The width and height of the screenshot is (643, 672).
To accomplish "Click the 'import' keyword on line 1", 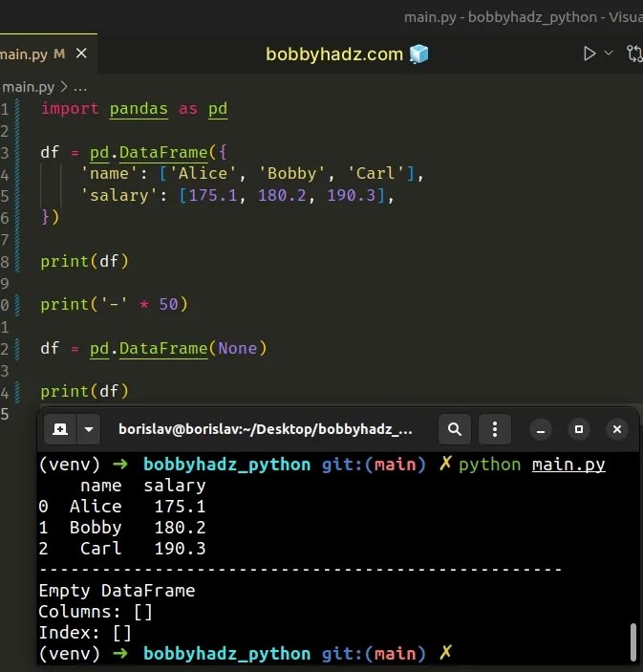I will click(x=70, y=109).
